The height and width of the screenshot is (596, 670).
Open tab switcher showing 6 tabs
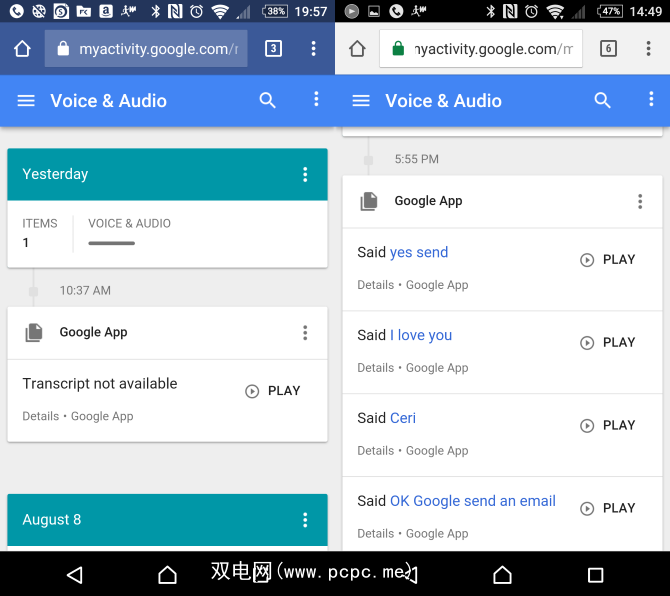click(x=608, y=48)
